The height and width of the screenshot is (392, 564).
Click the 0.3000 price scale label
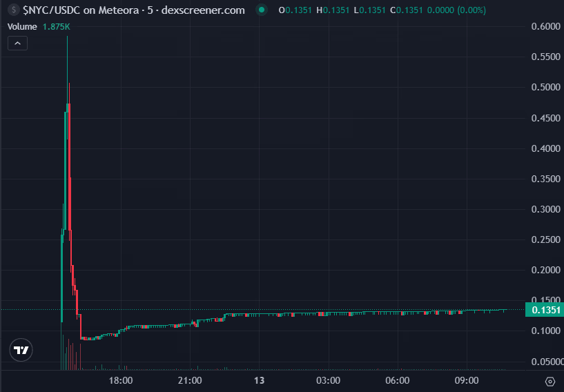tap(545, 209)
